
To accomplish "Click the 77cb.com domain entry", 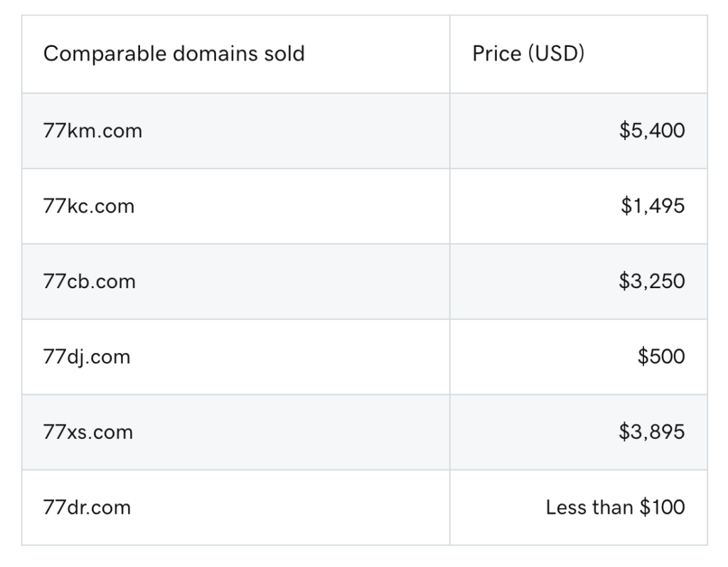I will (89, 282).
